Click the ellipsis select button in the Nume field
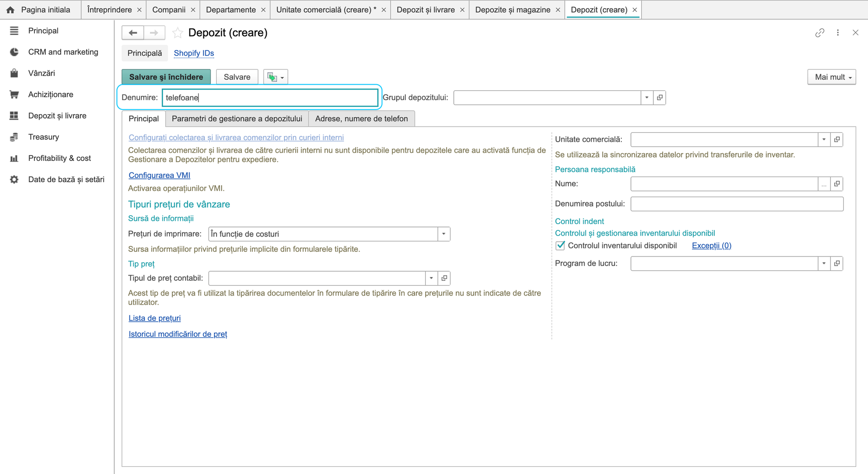Screen dimensions: 868x474 pos(824,184)
